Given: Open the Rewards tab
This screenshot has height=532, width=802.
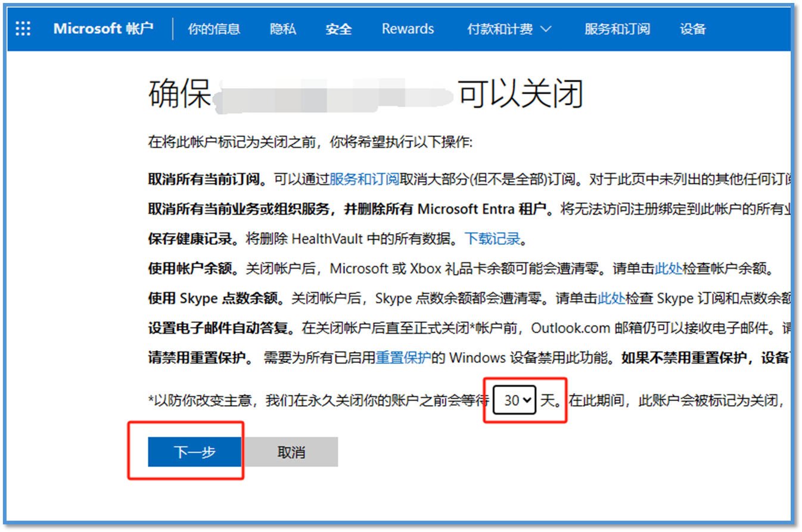Looking at the screenshot, I should pyautogui.click(x=408, y=29).
